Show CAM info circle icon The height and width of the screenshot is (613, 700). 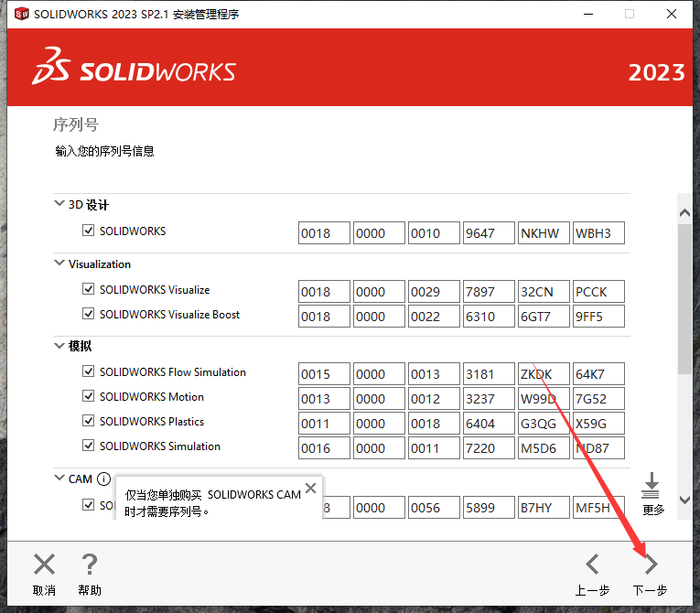pos(103,479)
